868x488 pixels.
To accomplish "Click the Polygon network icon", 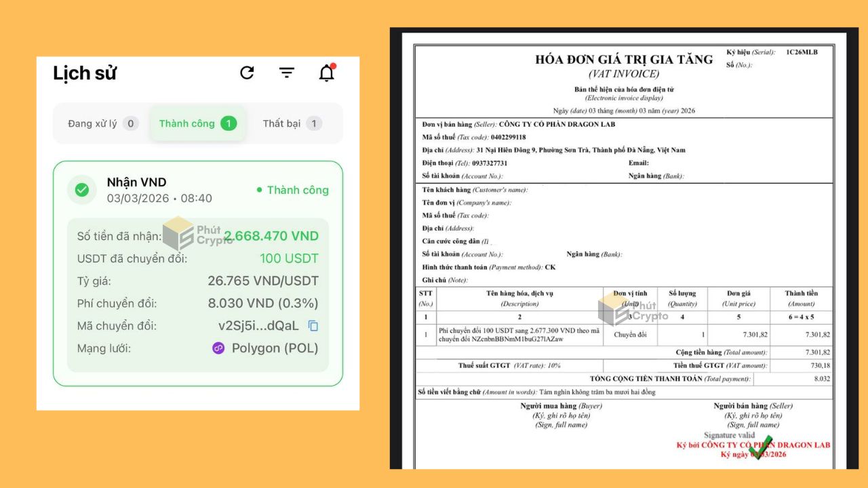I will (x=218, y=348).
